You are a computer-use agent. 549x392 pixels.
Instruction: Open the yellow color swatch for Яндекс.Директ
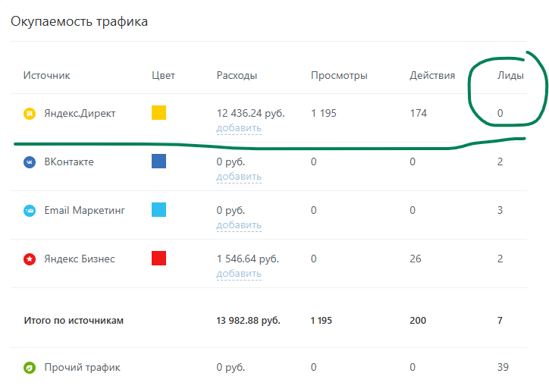pyautogui.click(x=159, y=113)
